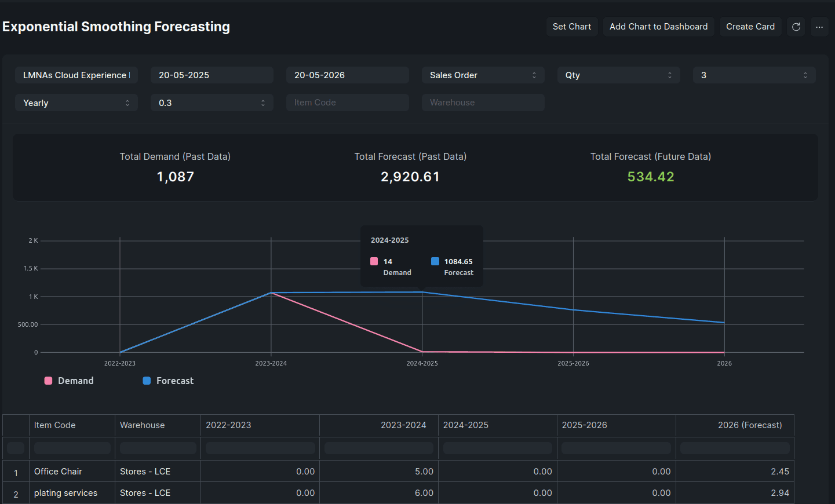
Task: Select the Office Chair table row
Action: pos(58,472)
